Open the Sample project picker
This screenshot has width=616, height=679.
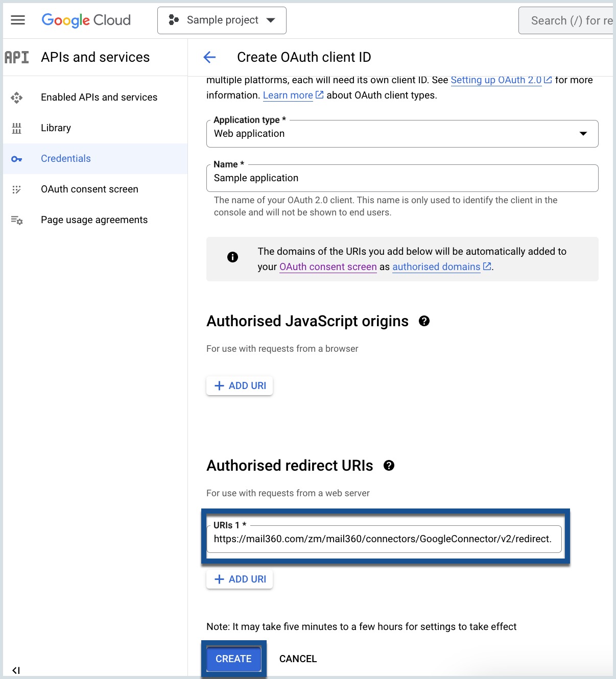[222, 20]
